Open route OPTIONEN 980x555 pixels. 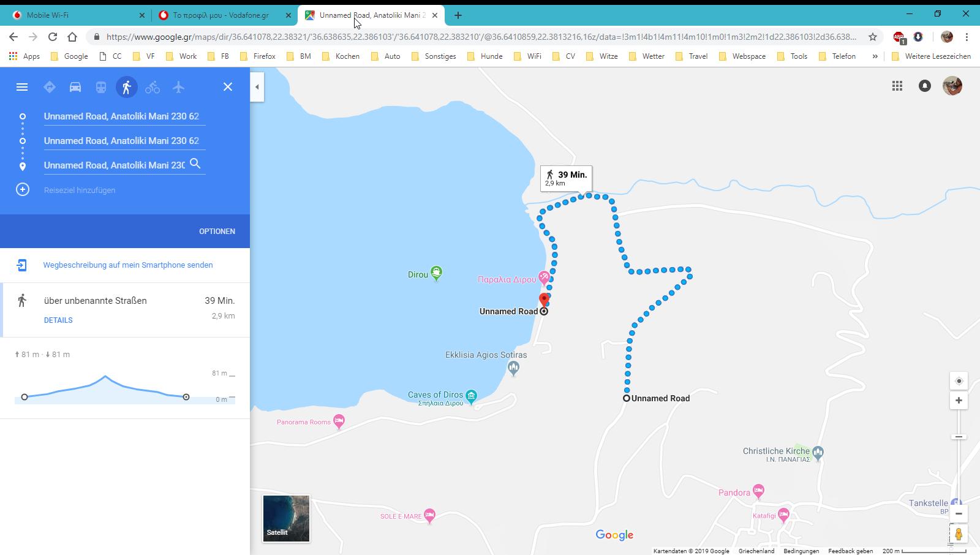(x=217, y=232)
